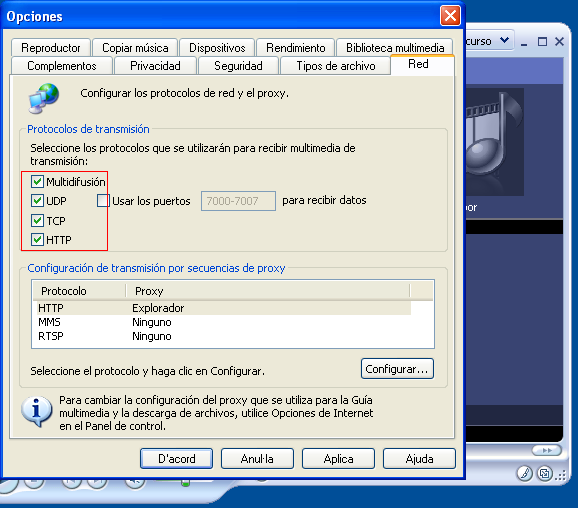Screen dimensions: 578x508
Task: Click the fast forward button in Media Player
Action: tap(547, 450)
